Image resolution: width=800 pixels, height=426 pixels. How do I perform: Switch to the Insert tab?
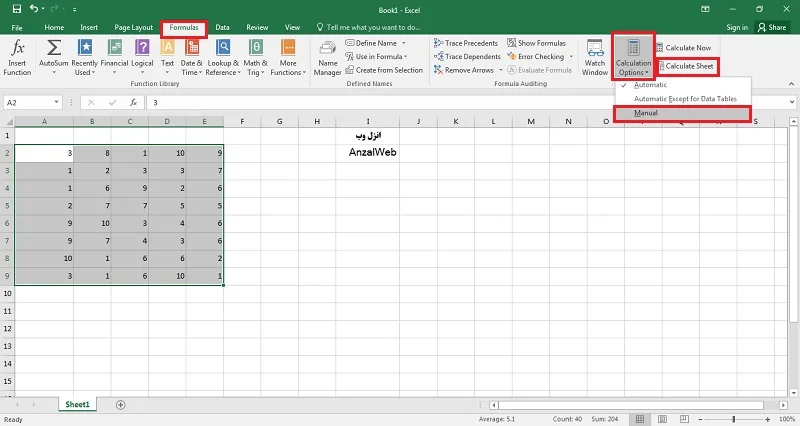pyautogui.click(x=89, y=28)
